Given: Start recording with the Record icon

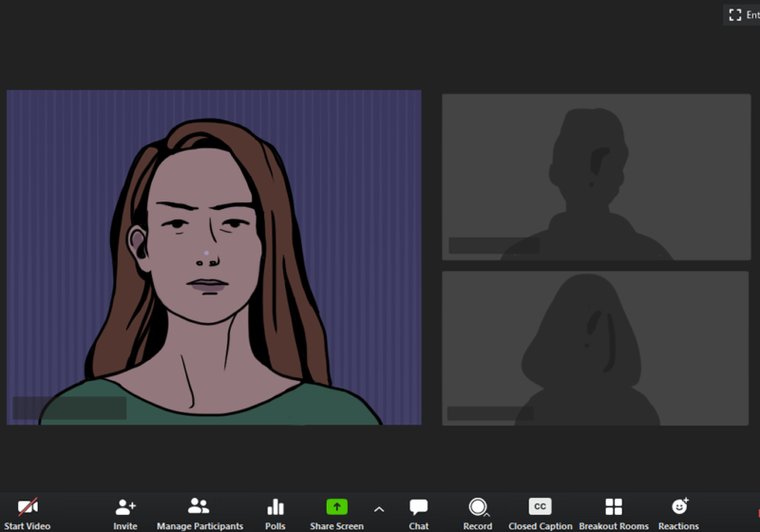Looking at the screenshot, I should (478, 507).
